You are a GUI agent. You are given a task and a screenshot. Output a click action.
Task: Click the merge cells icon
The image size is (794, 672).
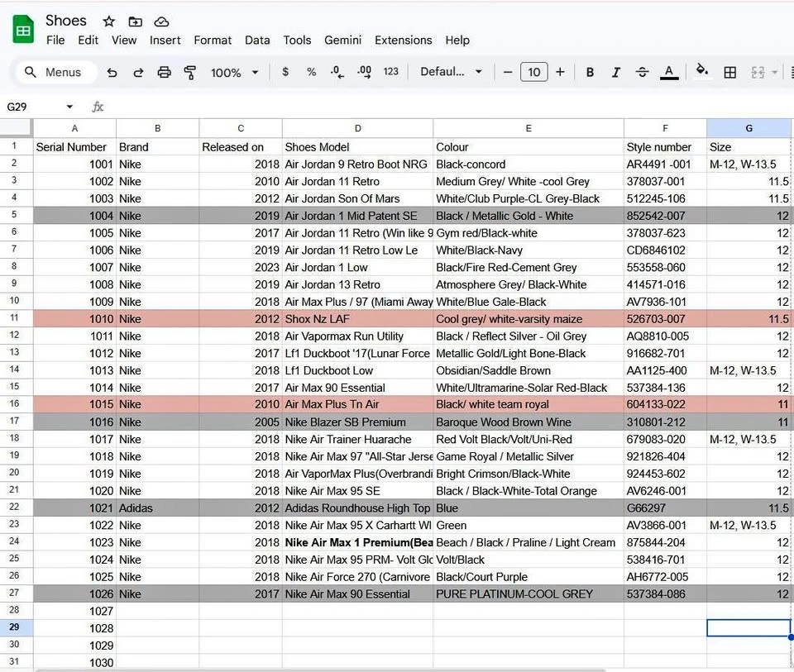coord(758,73)
